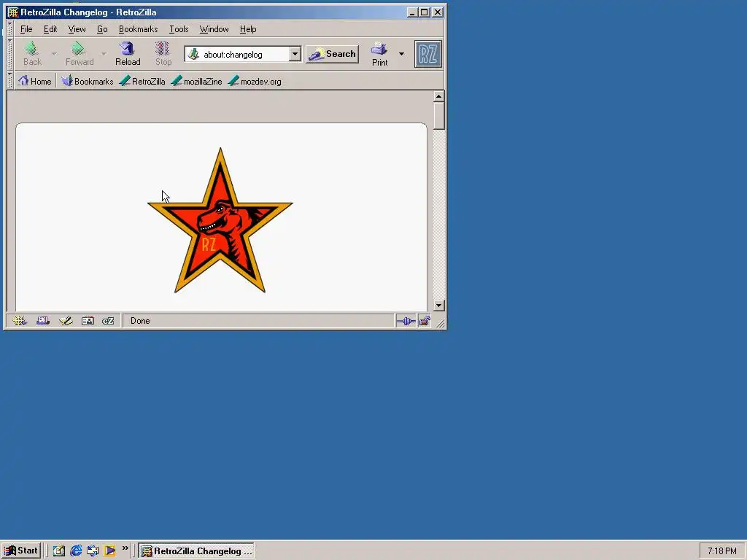The image size is (747, 560).
Task: Open the Windows Start menu
Action: point(21,551)
